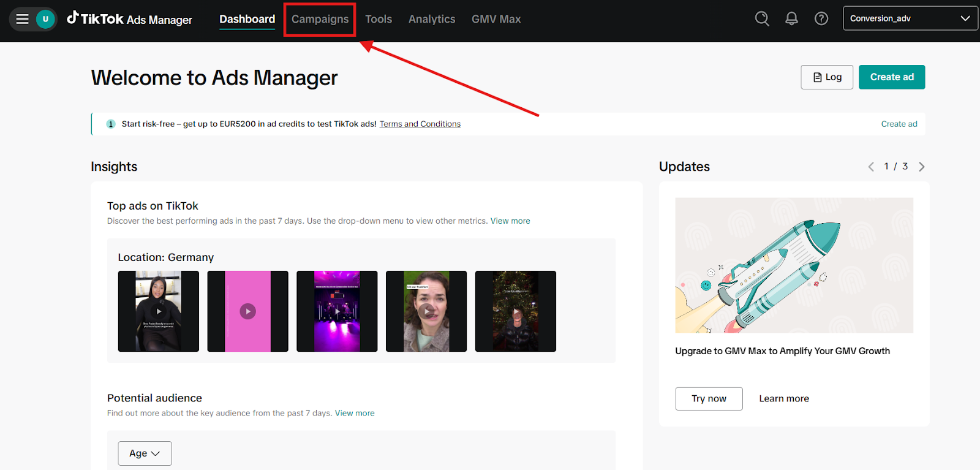980x470 pixels.
Task: Open the hamburger menu icon
Action: click(x=23, y=19)
